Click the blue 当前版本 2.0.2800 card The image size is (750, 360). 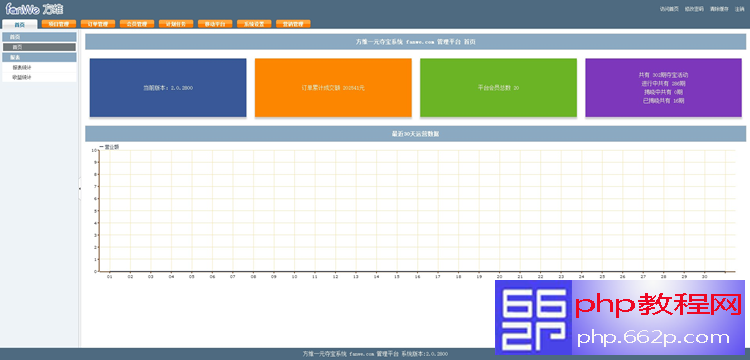(x=168, y=88)
